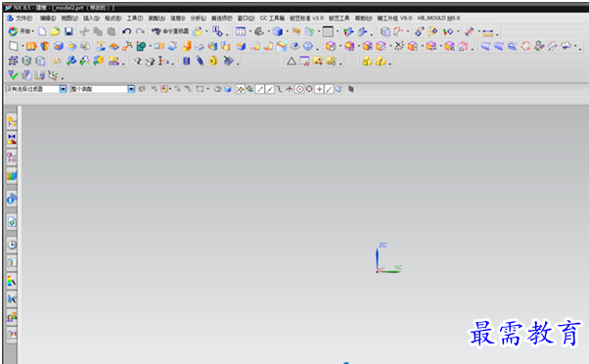Expand dropdown arrow beside the star icon
Viewport: 589px width, 364px height.
[206, 31]
